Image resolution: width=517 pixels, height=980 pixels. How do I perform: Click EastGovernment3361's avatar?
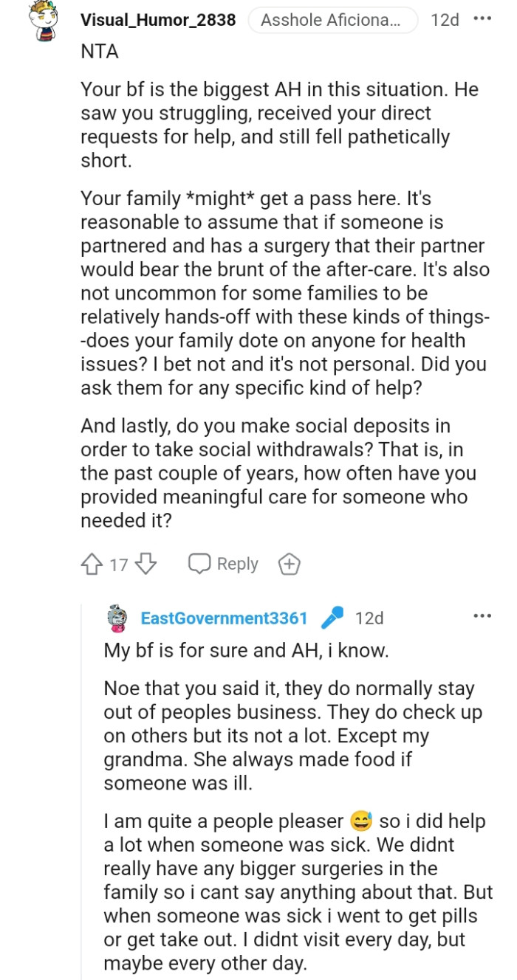(114, 618)
